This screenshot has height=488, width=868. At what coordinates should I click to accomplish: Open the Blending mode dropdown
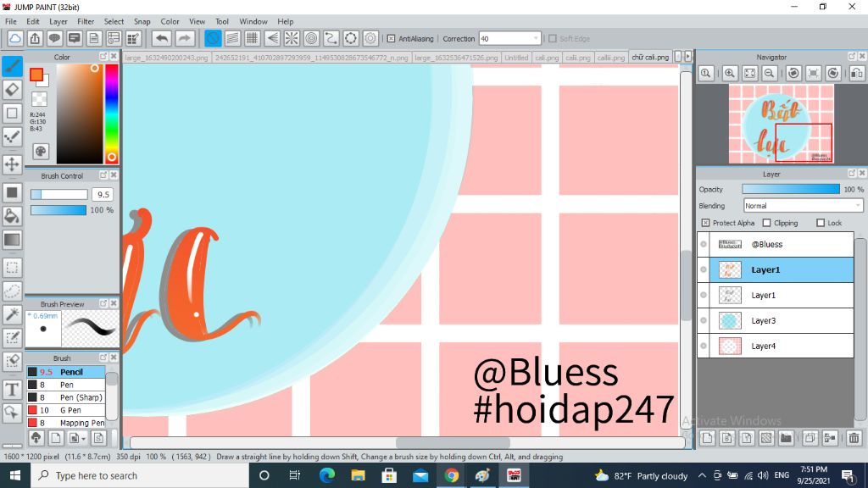(804, 206)
